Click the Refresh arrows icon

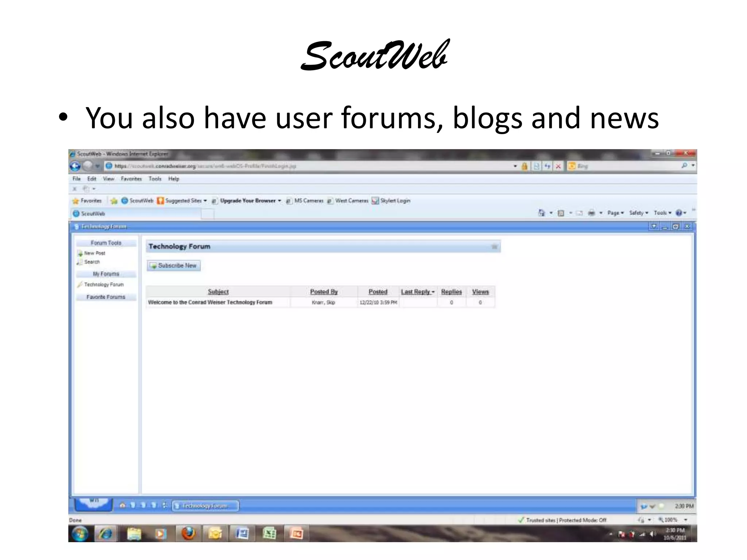(547, 166)
